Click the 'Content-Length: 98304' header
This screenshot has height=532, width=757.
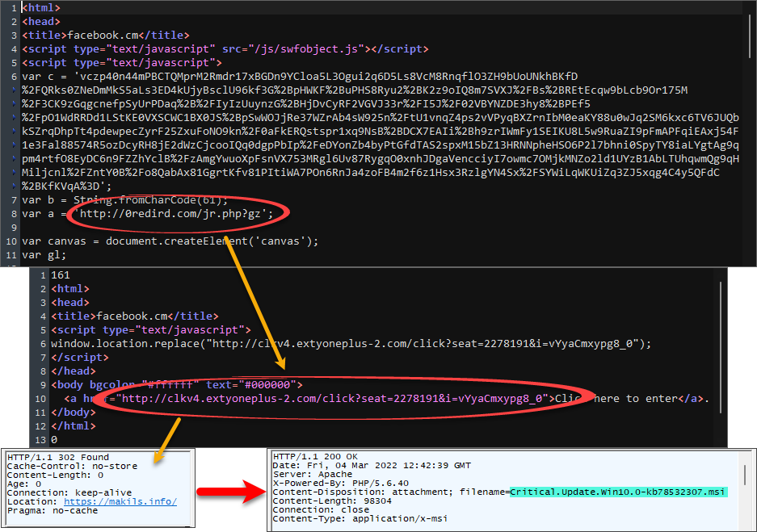click(332, 501)
